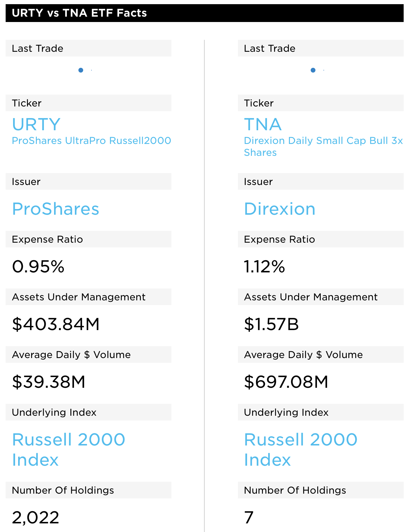Click TNA average daily volume $697.08M
The image size is (409, 532).
pyautogui.click(x=286, y=382)
